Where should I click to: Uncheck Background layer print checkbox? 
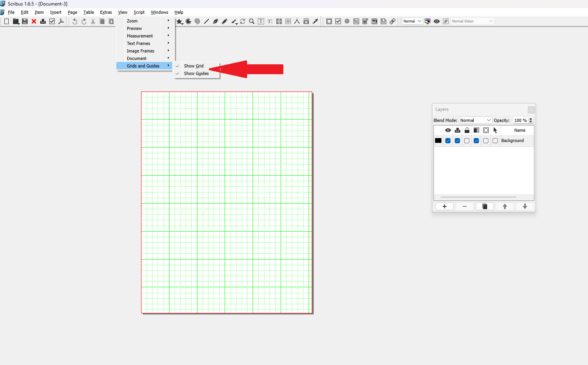click(457, 141)
